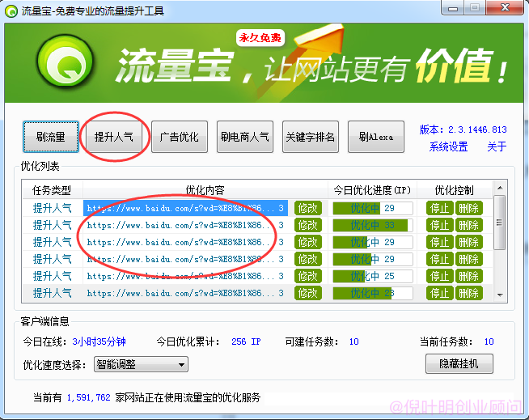Click the task list scrollbar thumb
Viewport: 529px width, 420px height.
[500, 223]
